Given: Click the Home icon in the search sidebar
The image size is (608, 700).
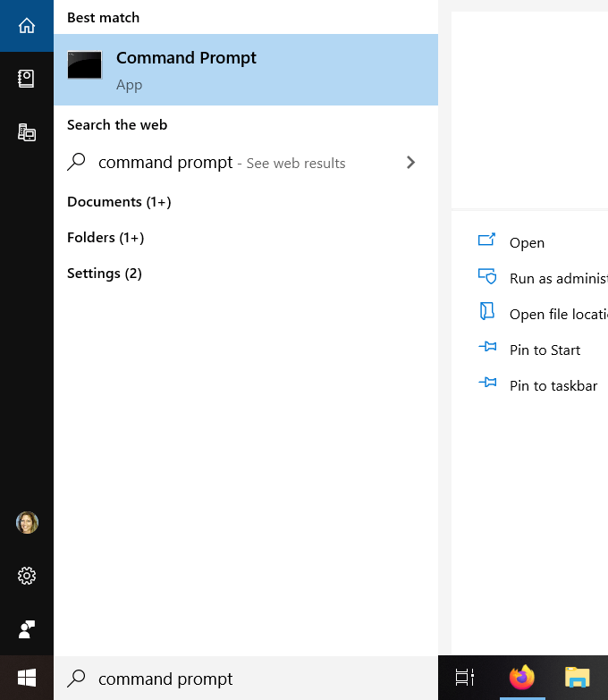Looking at the screenshot, I should click(x=27, y=25).
